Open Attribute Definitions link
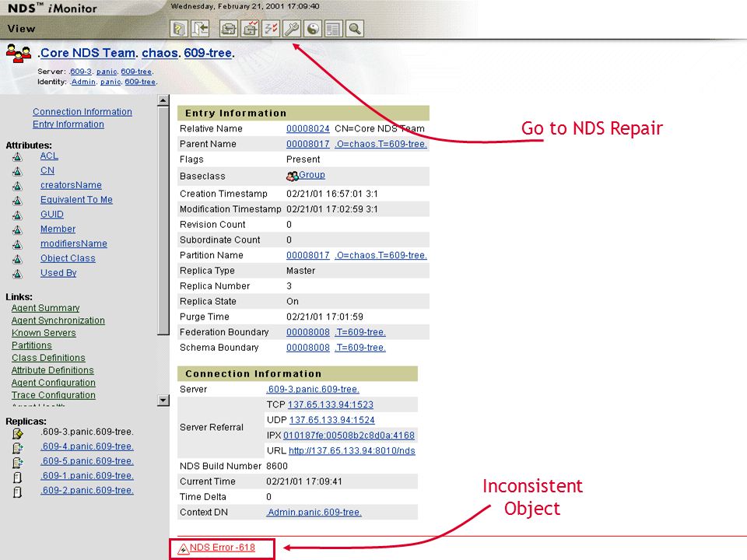This screenshot has width=747, height=560. (52, 370)
